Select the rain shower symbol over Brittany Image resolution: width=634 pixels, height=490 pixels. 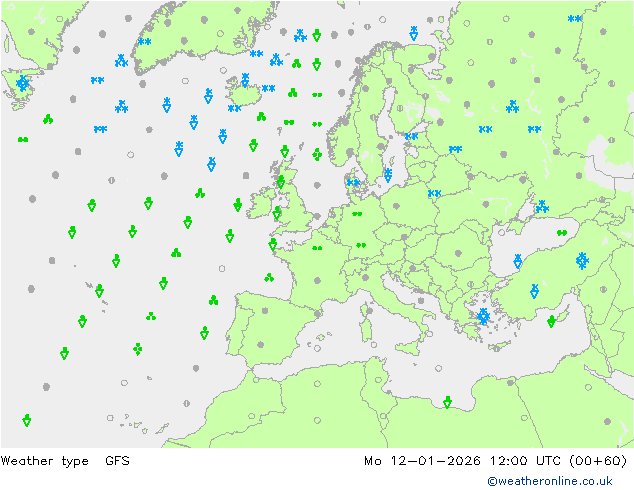point(273,244)
